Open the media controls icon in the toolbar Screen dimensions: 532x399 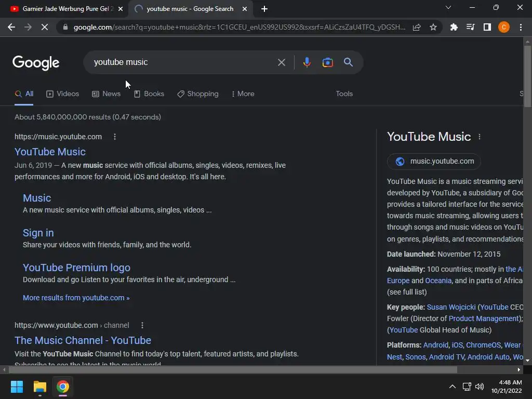(470, 27)
